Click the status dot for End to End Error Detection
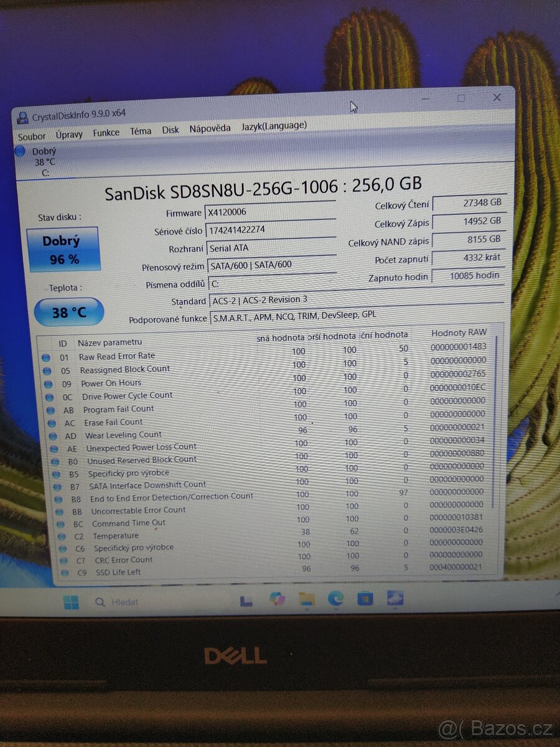 click(57, 499)
